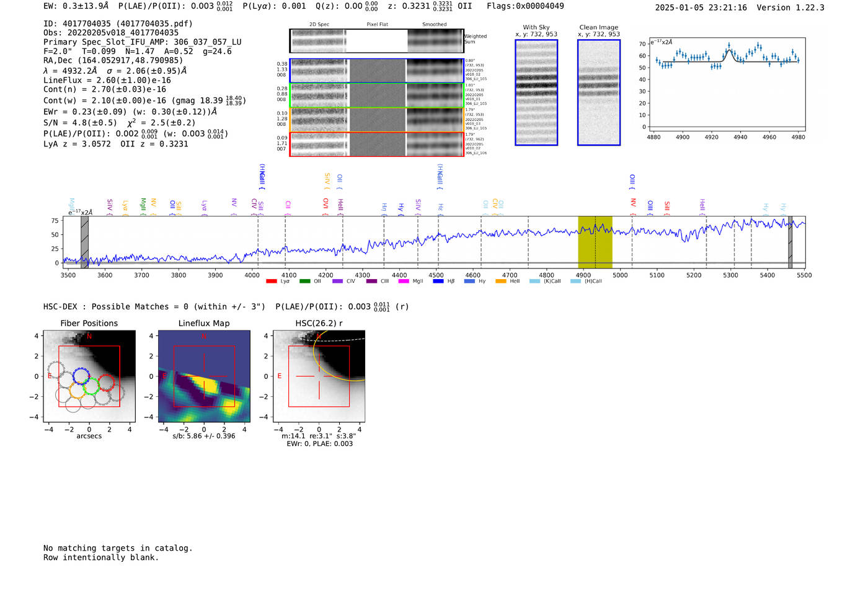
Task: Click the orange fiber circle in Fiber Positions
Action: point(77,389)
